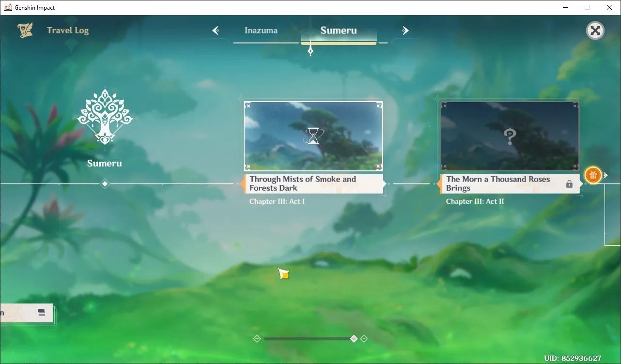This screenshot has height=364, width=621.
Task: Switch to the Inazuma tab
Action: [261, 30]
